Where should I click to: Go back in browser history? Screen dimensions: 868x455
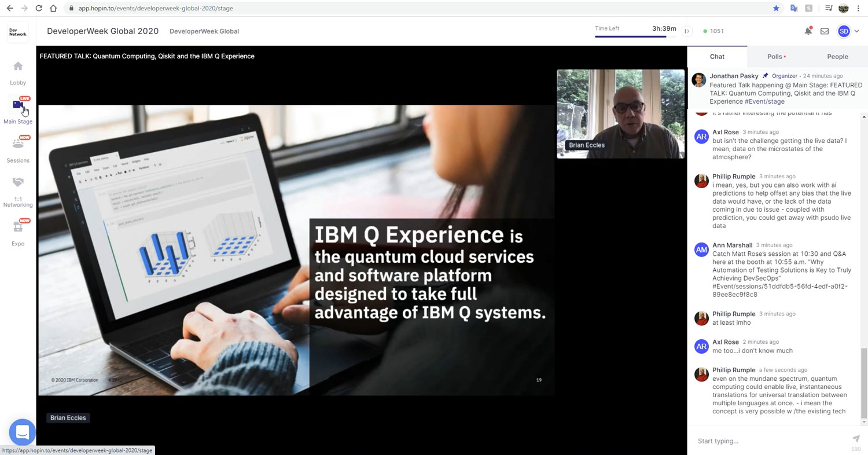point(9,8)
